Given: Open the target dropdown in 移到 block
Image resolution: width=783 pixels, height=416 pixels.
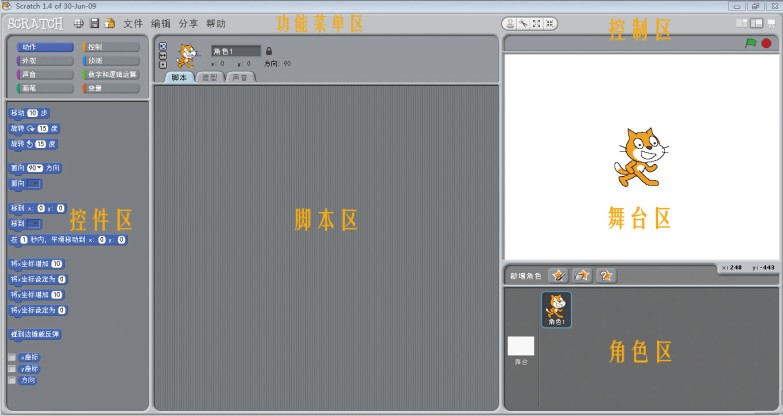Looking at the screenshot, I should 33,224.
